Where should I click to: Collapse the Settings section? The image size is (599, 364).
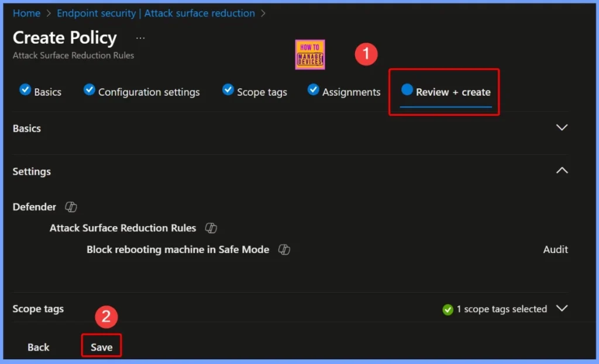[562, 170]
